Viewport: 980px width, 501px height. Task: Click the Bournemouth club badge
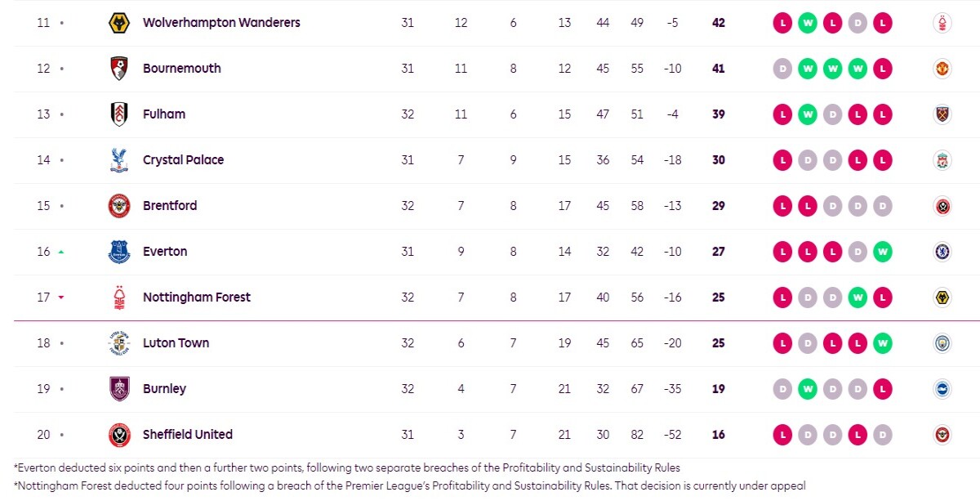(119, 69)
